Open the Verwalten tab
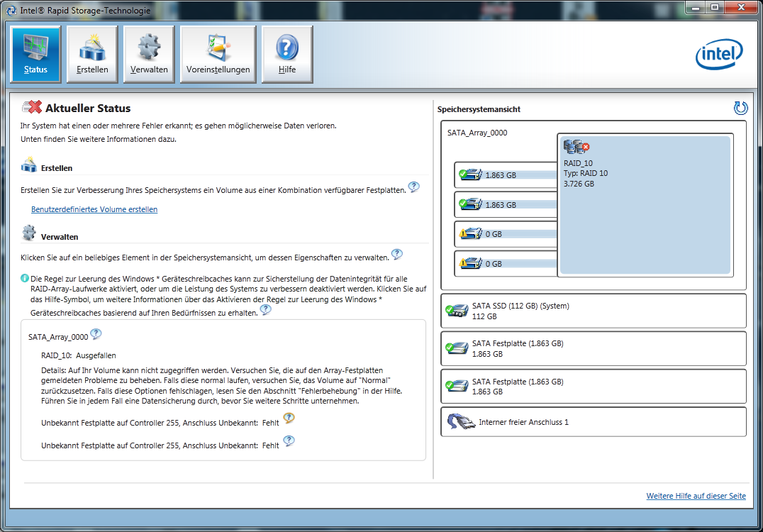This screenshot has width=763, height=532. [x=149, y=54]
